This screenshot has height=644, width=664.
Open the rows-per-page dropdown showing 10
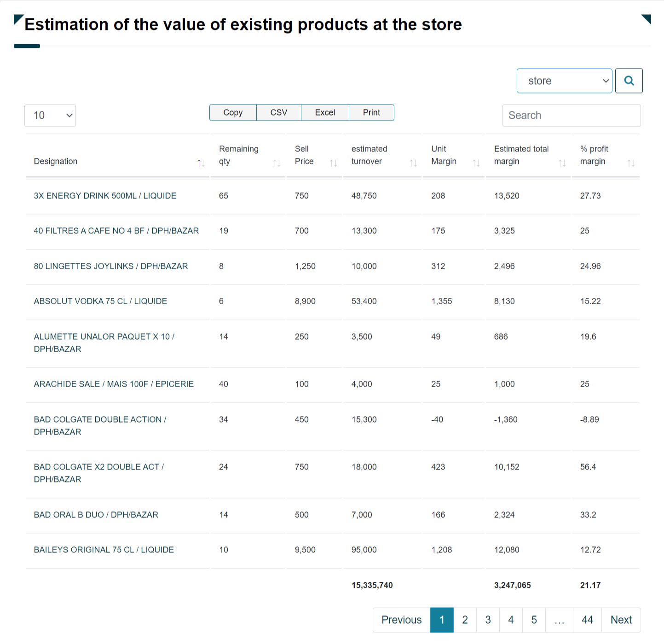tap(50, 116)
